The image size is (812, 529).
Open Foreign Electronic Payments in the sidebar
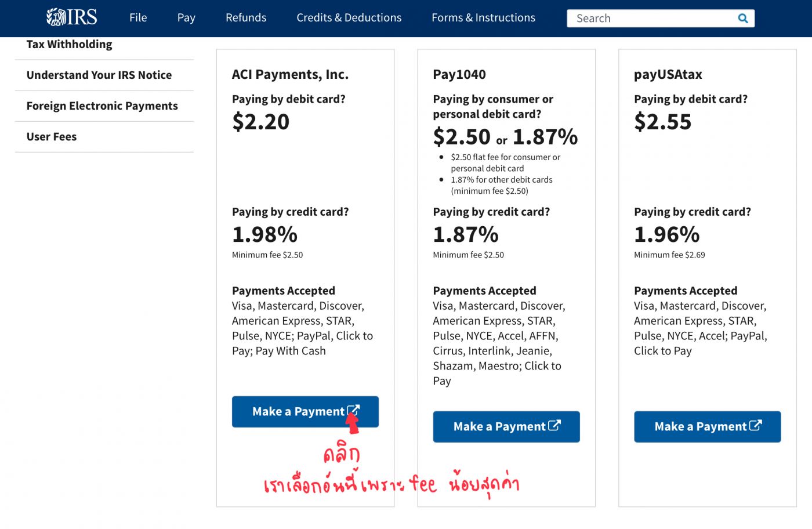(x=102, y=106)
